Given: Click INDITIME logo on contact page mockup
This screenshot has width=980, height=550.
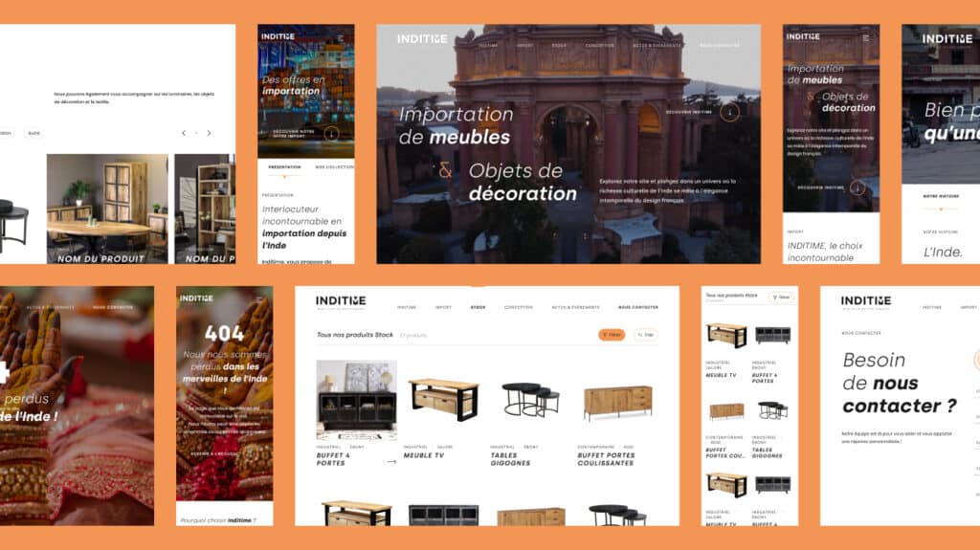Looking at the screenshot, I should pyautogui.click(x=865, y=301).
